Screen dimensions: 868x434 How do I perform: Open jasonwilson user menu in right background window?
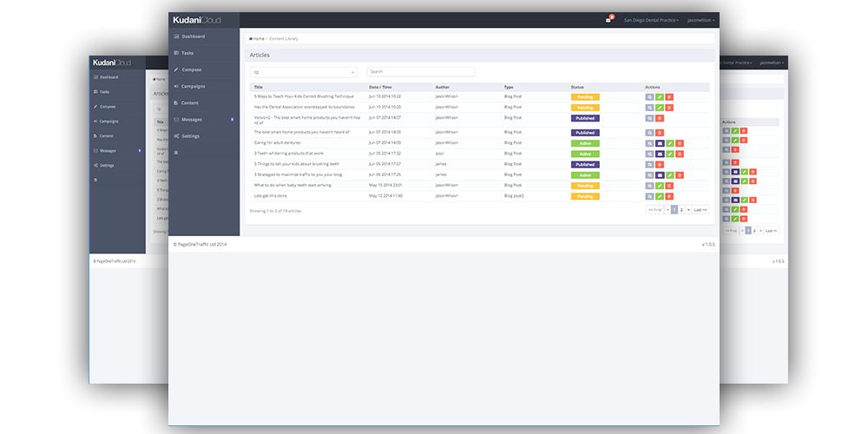point(772,63)
